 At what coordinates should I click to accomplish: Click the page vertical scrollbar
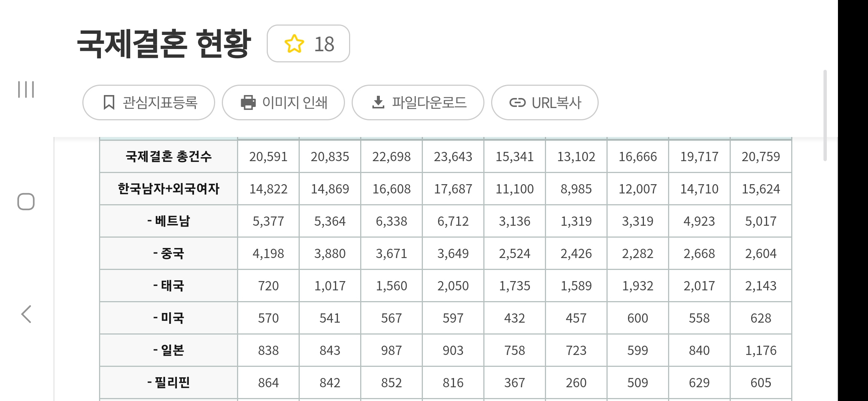click(825, 115)
